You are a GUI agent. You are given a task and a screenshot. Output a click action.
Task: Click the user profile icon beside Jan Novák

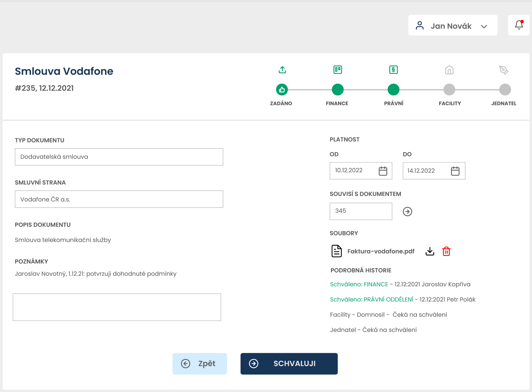[420, 25]
